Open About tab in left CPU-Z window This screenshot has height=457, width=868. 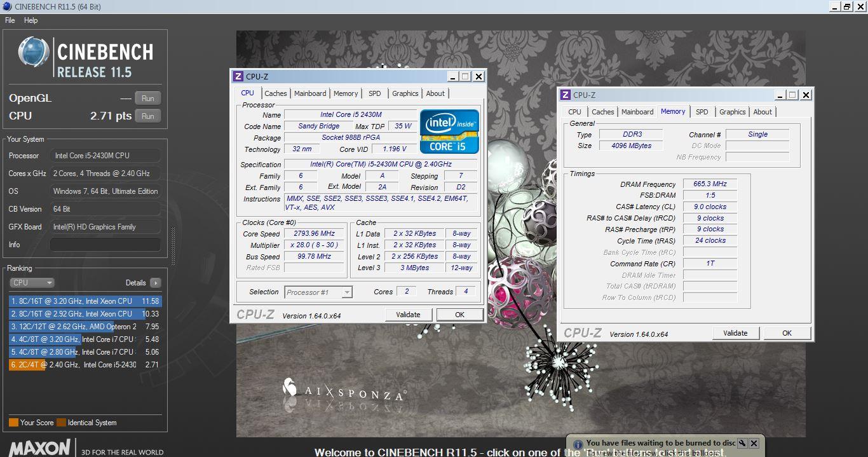(x=435, y=93)
